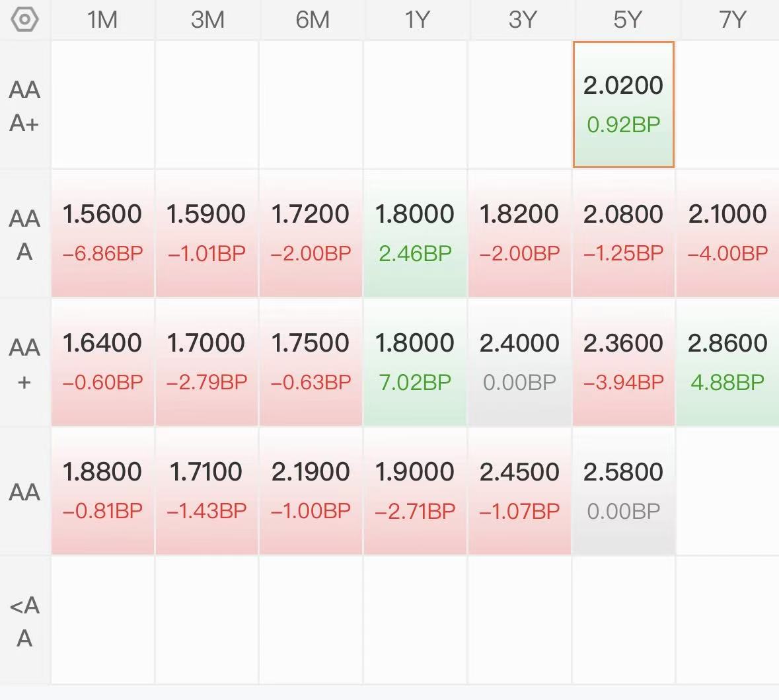Open AAA 1M cell showing 1.5600
779x700 pixels.
102,233
